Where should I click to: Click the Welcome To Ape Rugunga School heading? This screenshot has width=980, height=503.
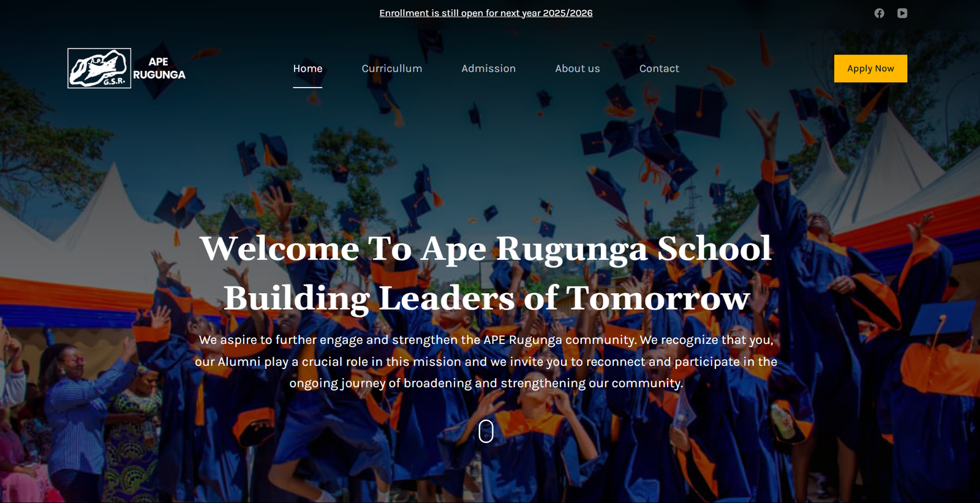(486, 248)
